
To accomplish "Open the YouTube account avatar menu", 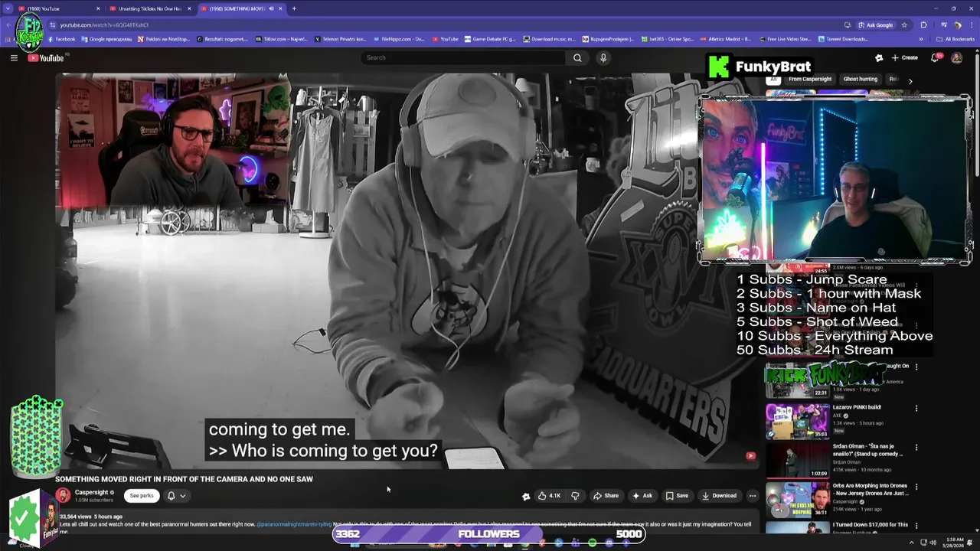I will tap(956, 57).
